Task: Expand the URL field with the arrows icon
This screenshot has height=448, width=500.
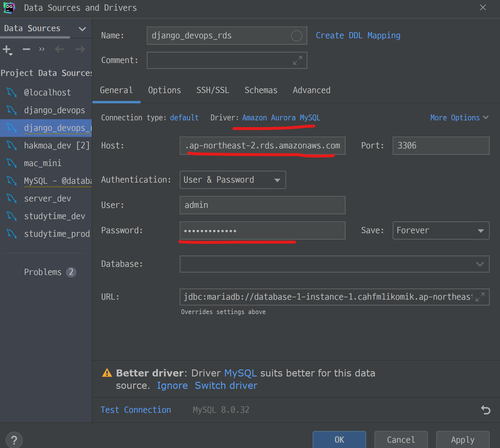Action: point(480,297)
